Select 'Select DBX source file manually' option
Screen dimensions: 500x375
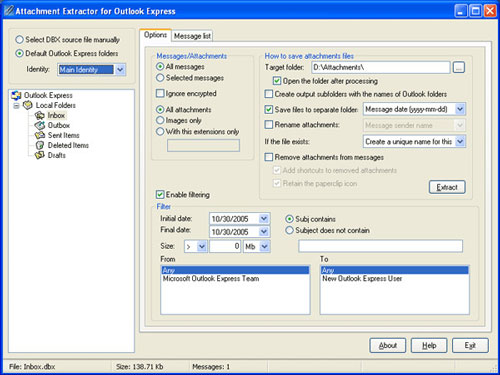tap(20, 40)
